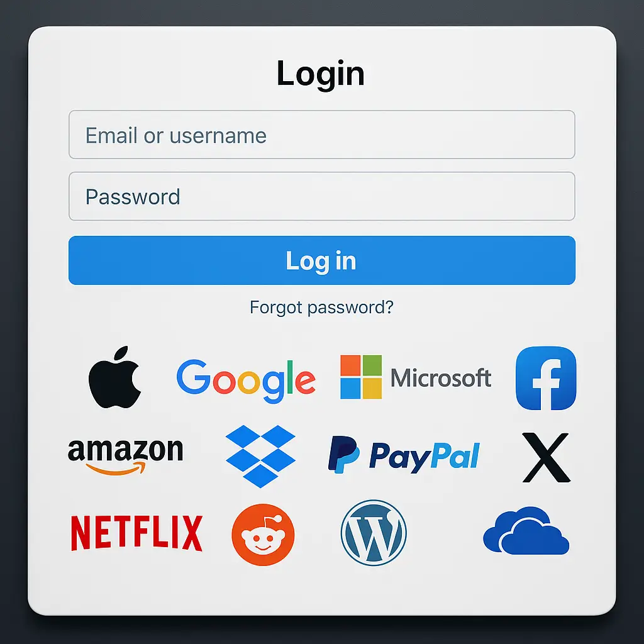Screen dimensions: 644x644
Task: Click the Amazon smile arrow
Action: click(116, 469)
